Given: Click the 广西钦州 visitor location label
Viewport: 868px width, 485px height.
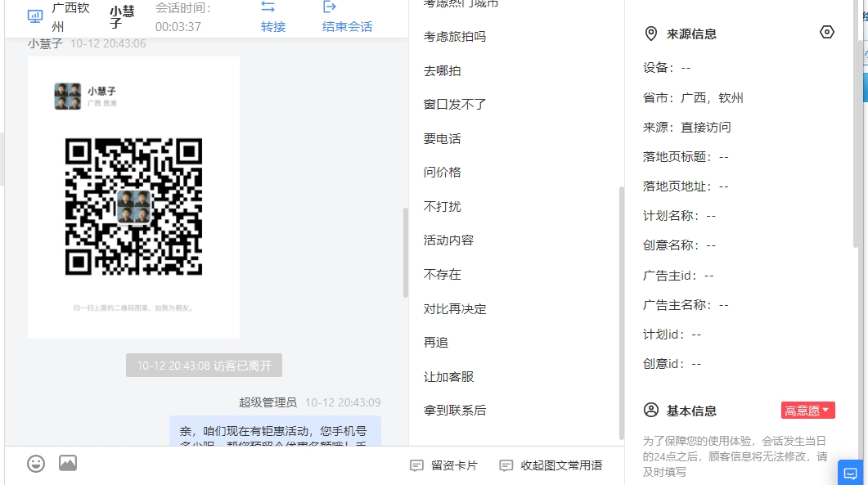Looking at the screenshot, I should [70, 17].
